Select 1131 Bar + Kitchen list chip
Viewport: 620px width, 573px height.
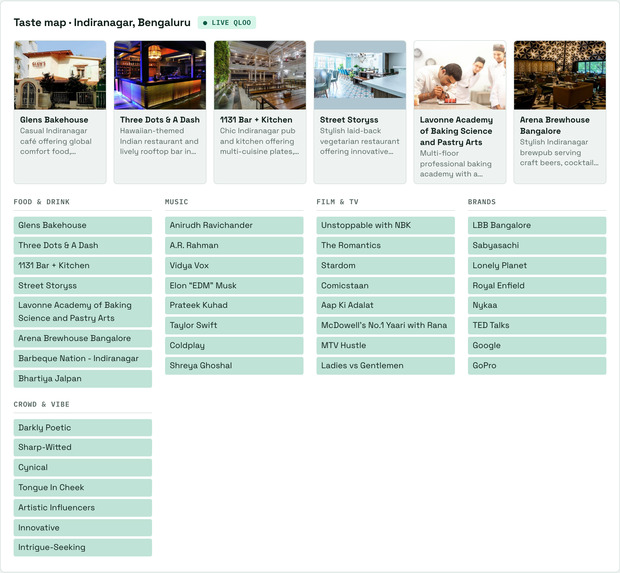coord(83,266)
